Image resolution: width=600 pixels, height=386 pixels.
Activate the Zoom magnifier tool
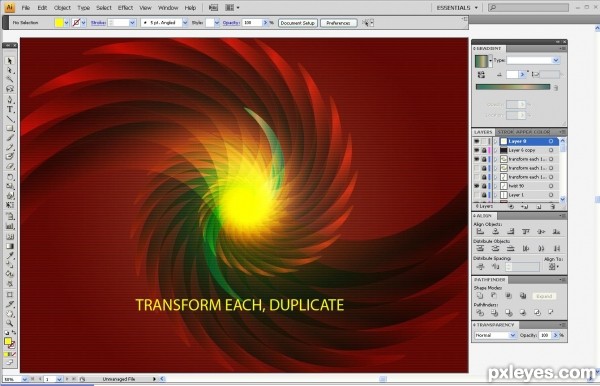10,323
